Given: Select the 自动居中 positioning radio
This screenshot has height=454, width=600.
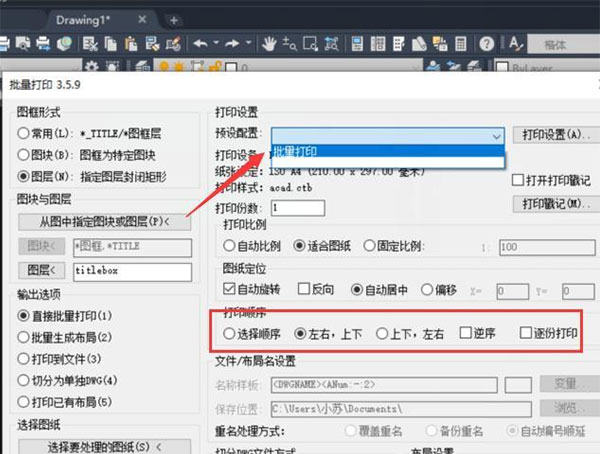Looking at the screenshot, I should 357,289.
